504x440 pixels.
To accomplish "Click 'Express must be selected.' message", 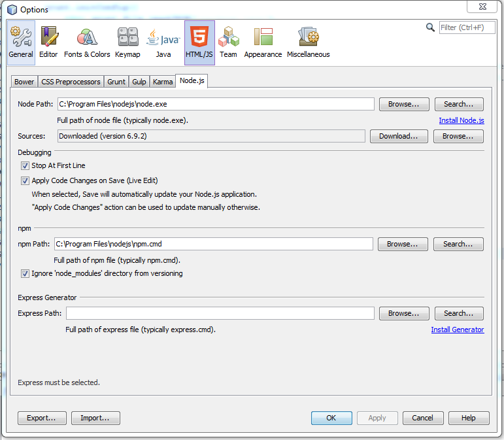I will 59,382.
